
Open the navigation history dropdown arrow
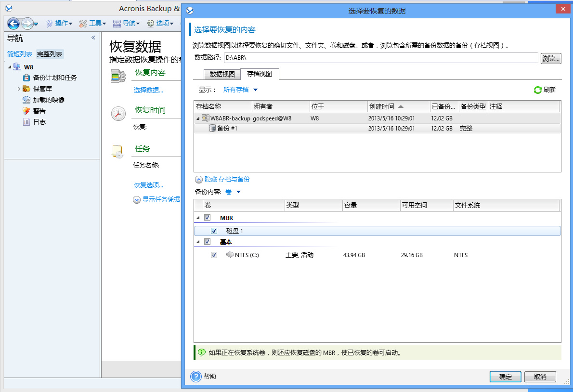tap(36, 24)
